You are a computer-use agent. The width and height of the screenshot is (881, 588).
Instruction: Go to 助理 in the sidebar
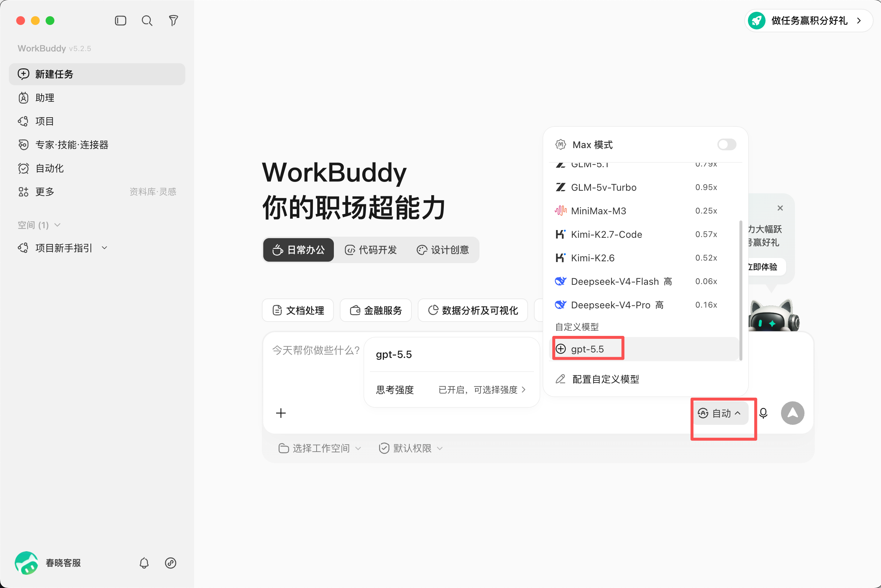tap(97, 97)
